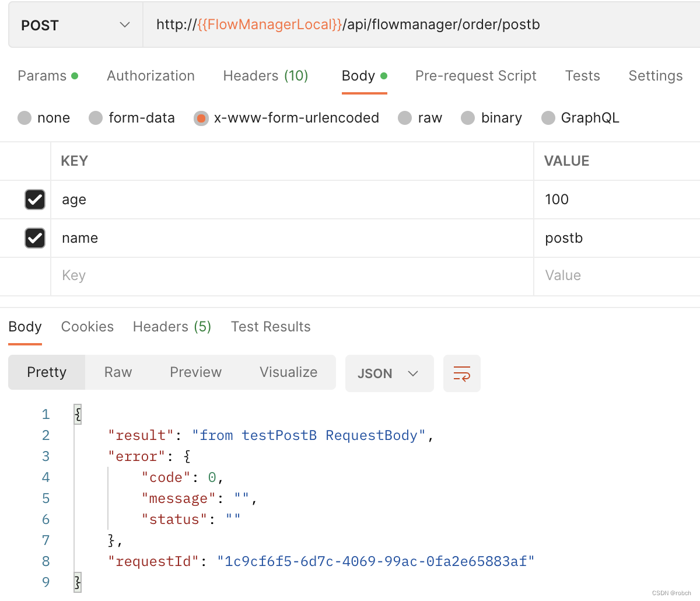The height and width of the screenshot is (601, 700).
Task: Open the Headers (10) request tab
Action: click(x=265, y=75)
